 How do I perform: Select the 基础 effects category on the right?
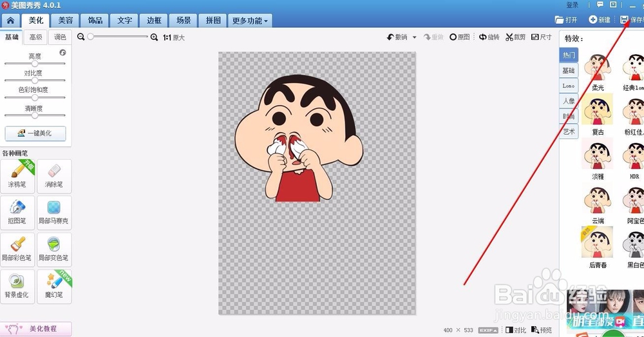tap(569, 71)
